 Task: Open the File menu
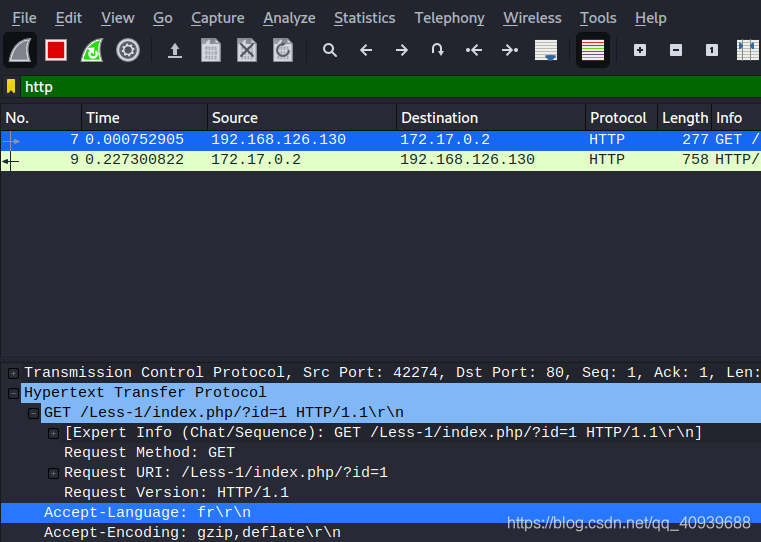point(24,18)
